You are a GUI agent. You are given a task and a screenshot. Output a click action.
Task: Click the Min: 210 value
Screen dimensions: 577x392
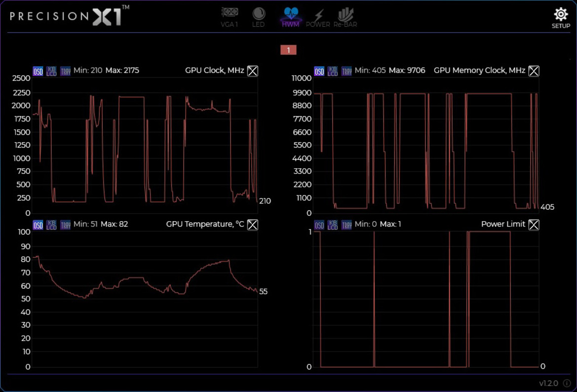(88, 70)
